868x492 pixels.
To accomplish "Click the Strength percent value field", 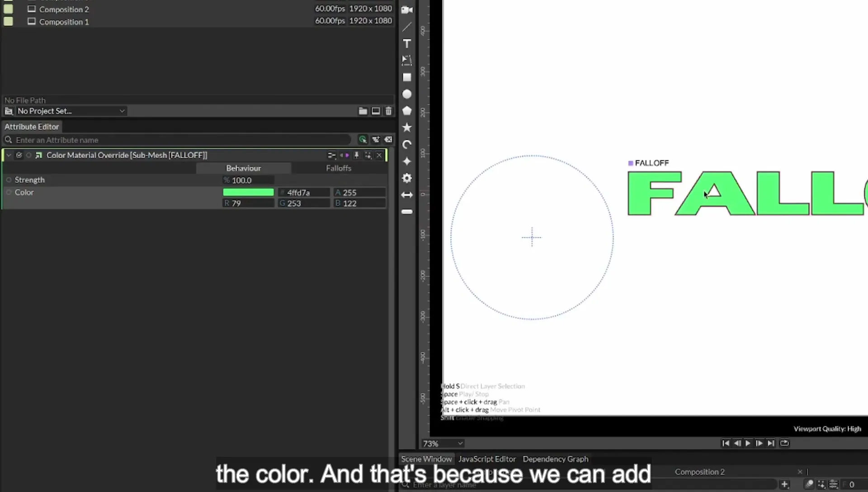I will tap(248, 180).
